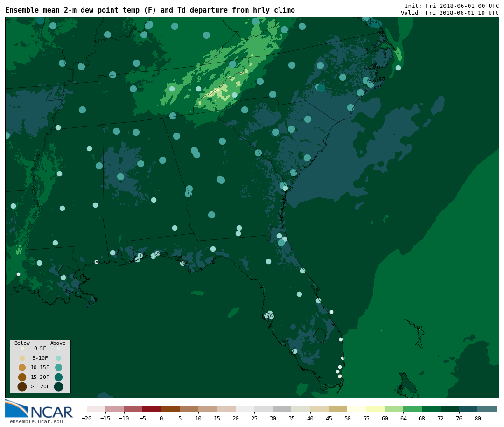Click the 10-15F legend label
Image resolution: width=504 pixels, height=427 pixels.
pyautogui.click(x=40, y=367)
